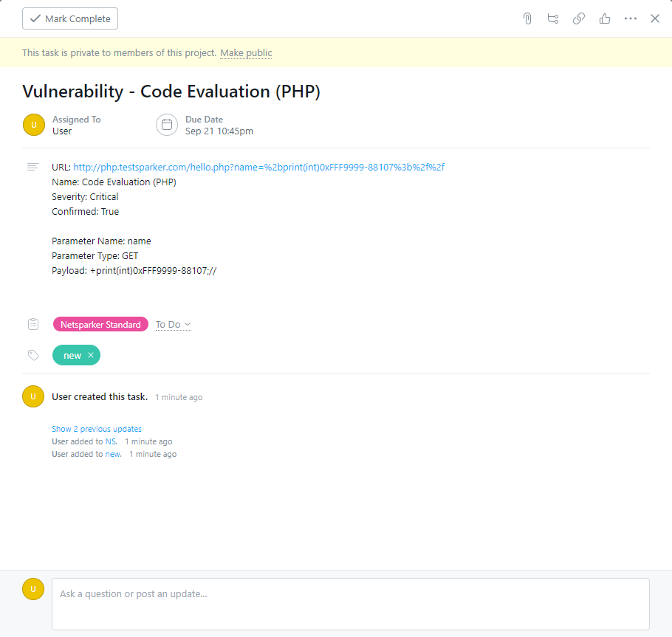Open the To Do status dropdown
Screen dimensions: 672x637
click(x=173, y=324)
